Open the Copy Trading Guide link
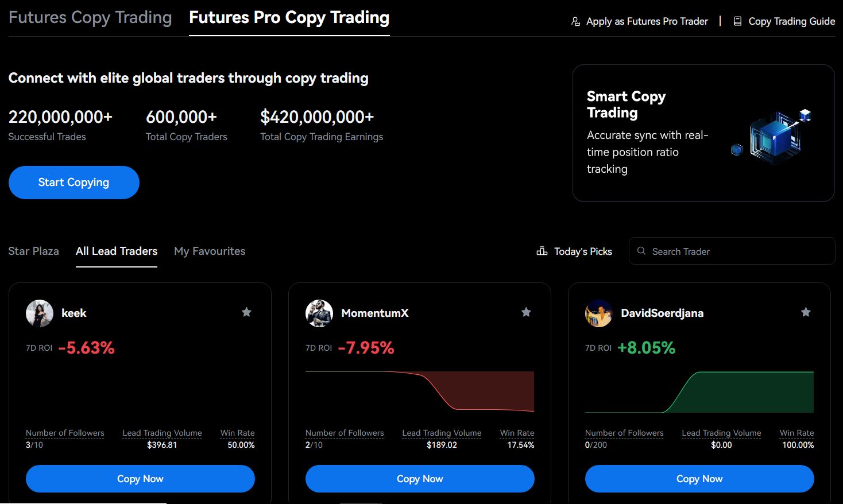The height and width of the screenshot is (504, 843). [791, 21]
